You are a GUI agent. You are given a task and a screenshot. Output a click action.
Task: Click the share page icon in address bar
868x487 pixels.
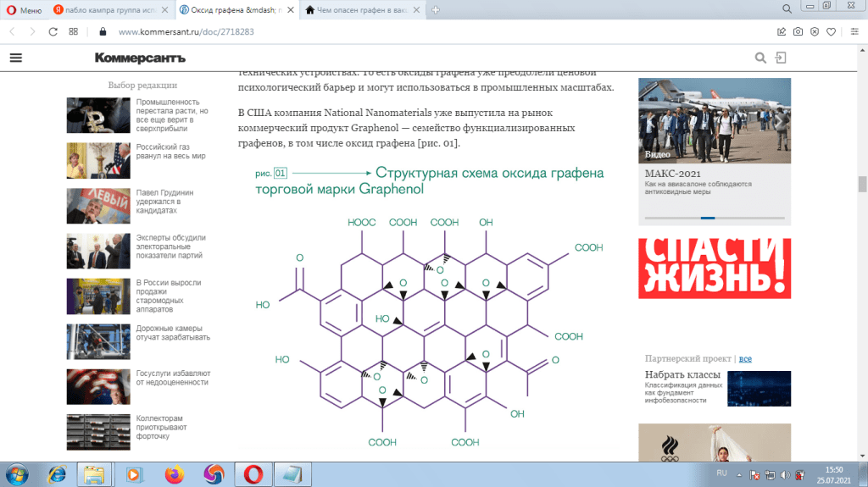pos(781,31)
